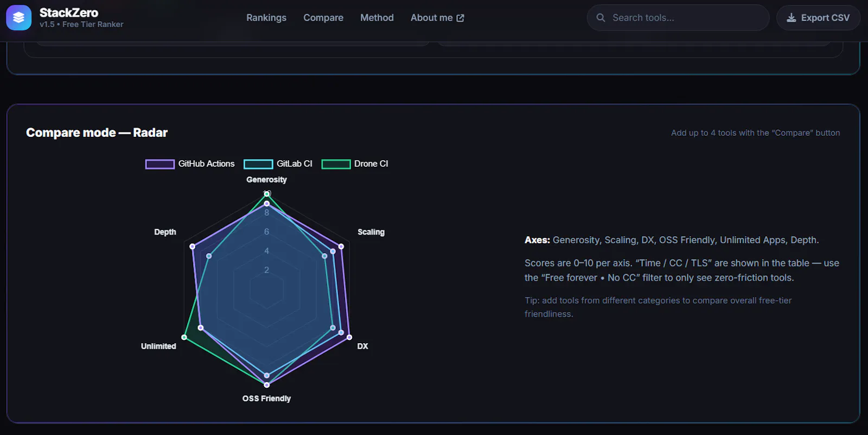
Task: Toggle the Drone CI green legend swatch
Action: pos(336,164)
